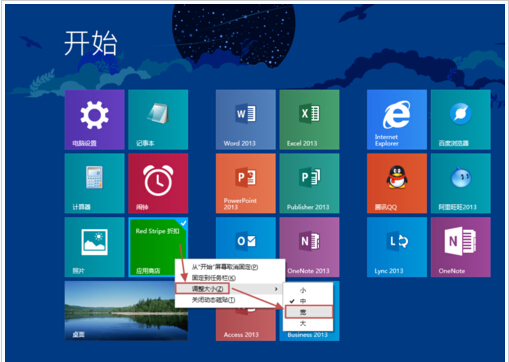
Task: Open the 百度浏览器 browser tile
Action: coord(461,119)
